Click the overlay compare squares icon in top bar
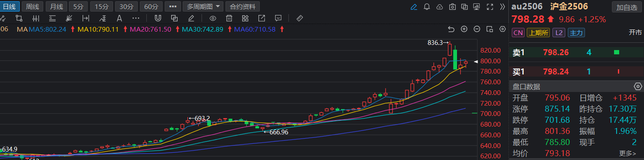644x160 pixels. click(x=465, y=6)
